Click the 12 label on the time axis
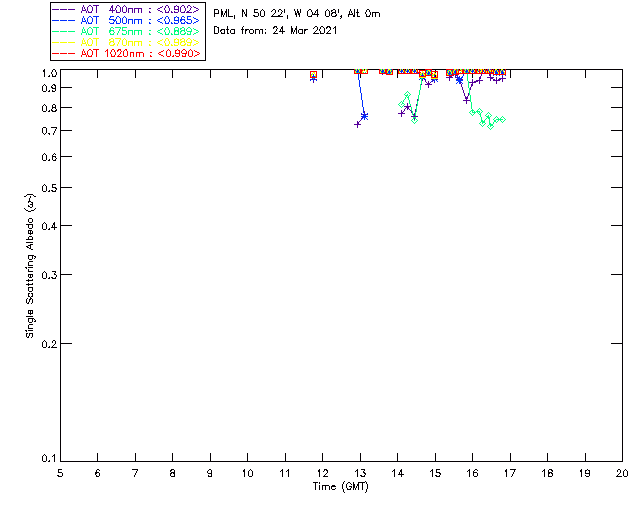Image resolution: width=640 pixels, height=512 pixels. (x=322, y=473)
